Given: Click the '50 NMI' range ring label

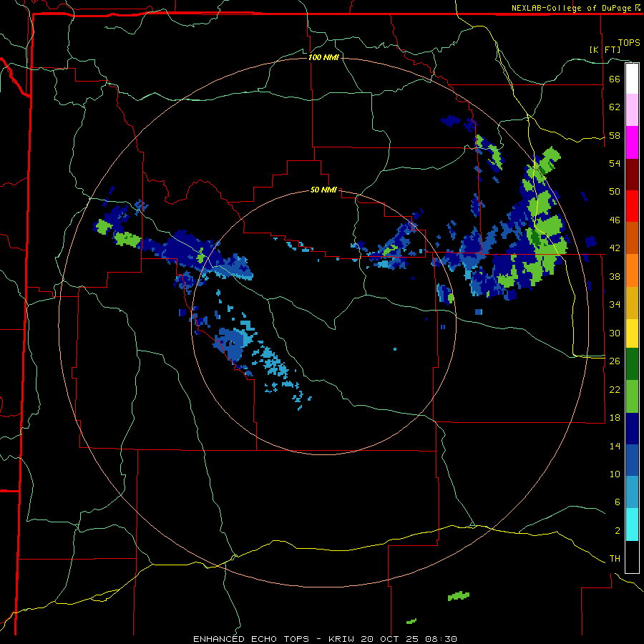Looking at the screenshot, I should pos(323,190).
